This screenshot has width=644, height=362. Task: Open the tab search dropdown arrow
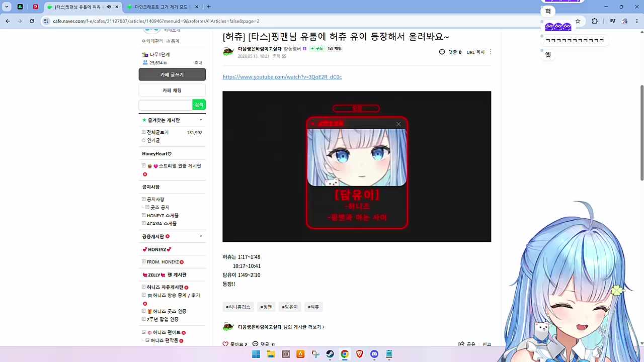7,7
